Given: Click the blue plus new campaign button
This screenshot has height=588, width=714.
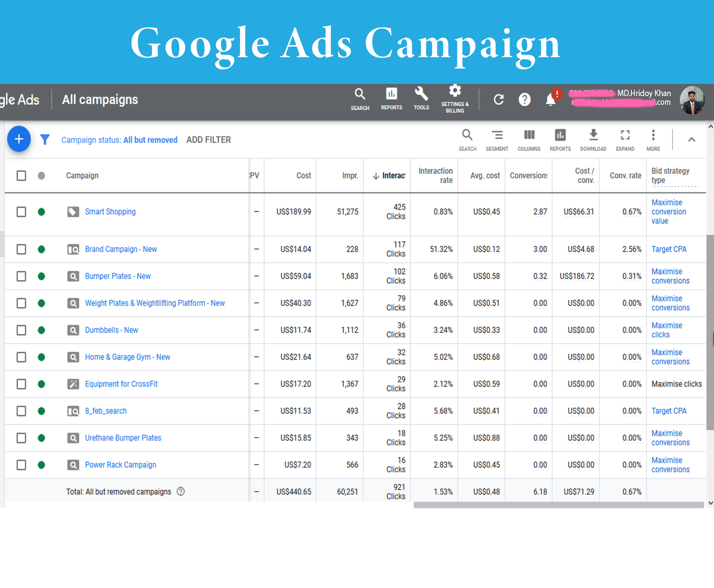Looking at the screenshot, I should tap(19, 139).
